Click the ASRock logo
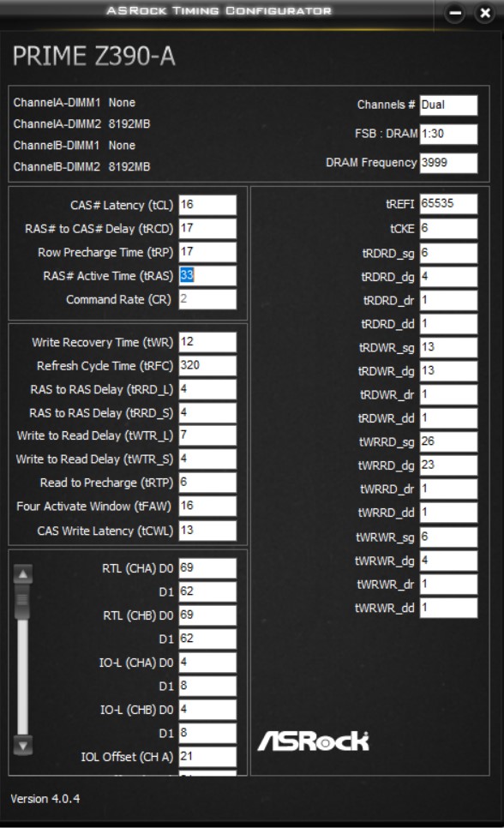Screen dimensions: 504x828 click(313, 741)
